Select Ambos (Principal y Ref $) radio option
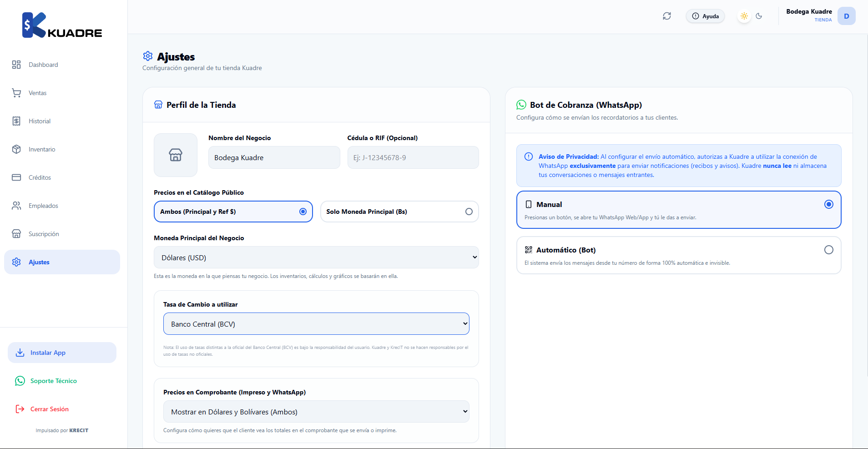The image size is (868, 449). pyautogui.click(x=233, y=212)
